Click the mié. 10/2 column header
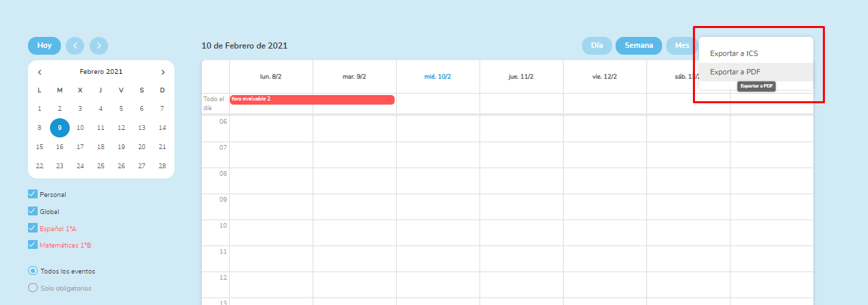This screenshot has width=868, height=305. pyautogui.click(x=438, y=77)
